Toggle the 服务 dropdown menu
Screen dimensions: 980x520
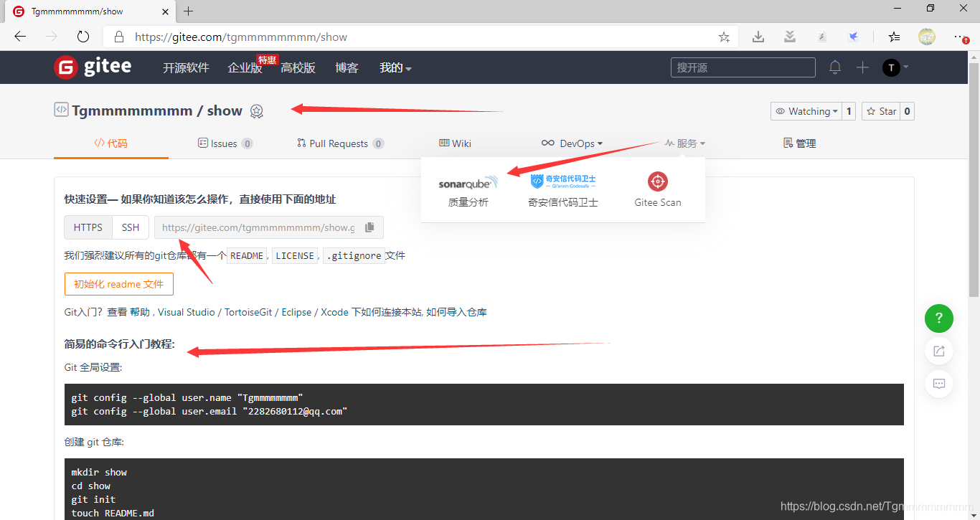(685, 143)
